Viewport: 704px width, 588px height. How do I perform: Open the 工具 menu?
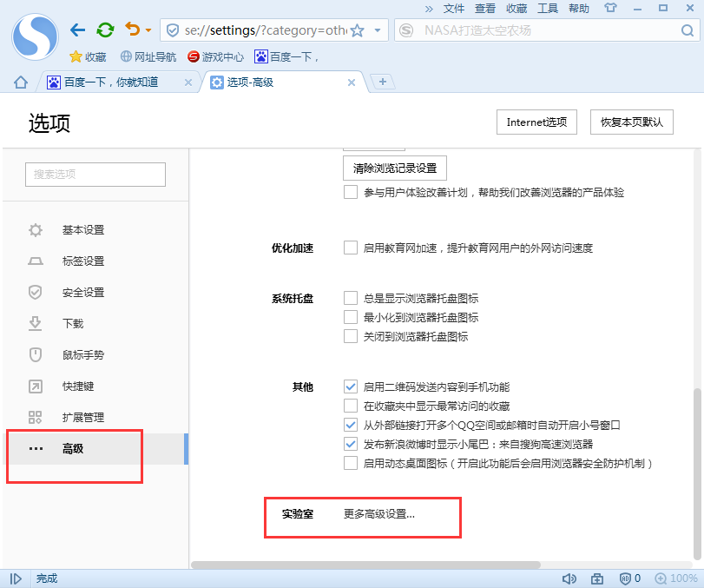tap(548, 8)
